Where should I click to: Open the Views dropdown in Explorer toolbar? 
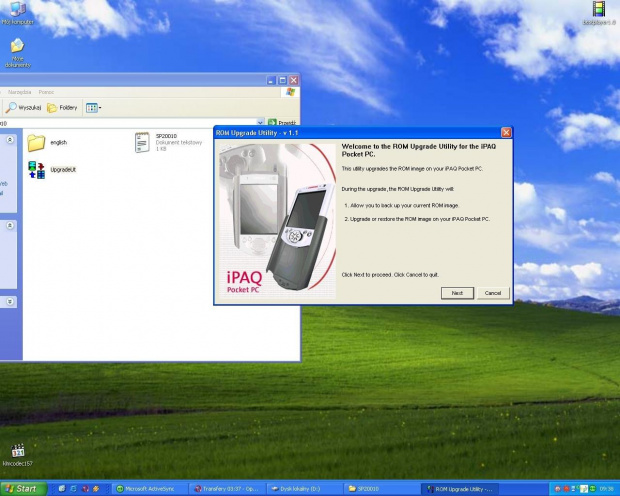click(x=93, y=107)
